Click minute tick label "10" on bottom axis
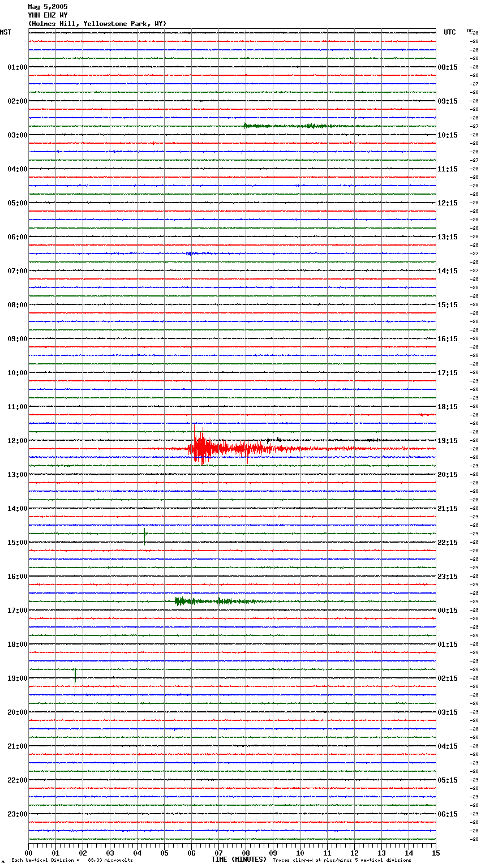 pos(300,853)
